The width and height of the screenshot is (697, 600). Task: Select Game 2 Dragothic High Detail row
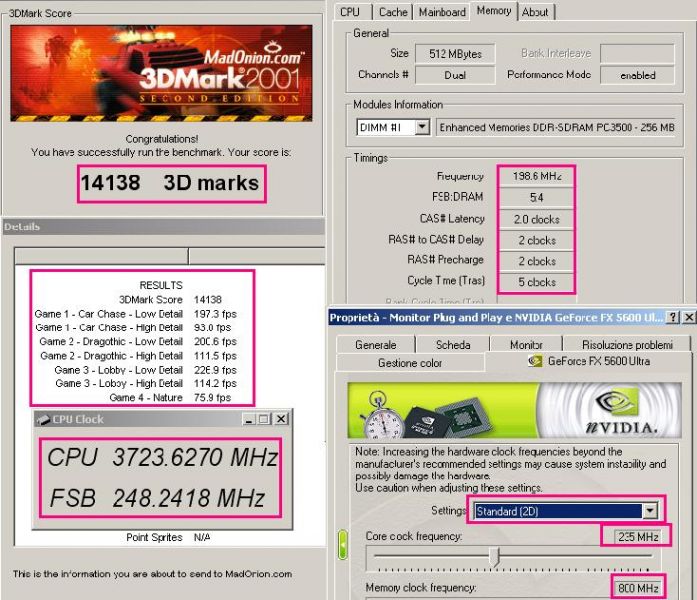pyautogui.click(x=138, y=356)
